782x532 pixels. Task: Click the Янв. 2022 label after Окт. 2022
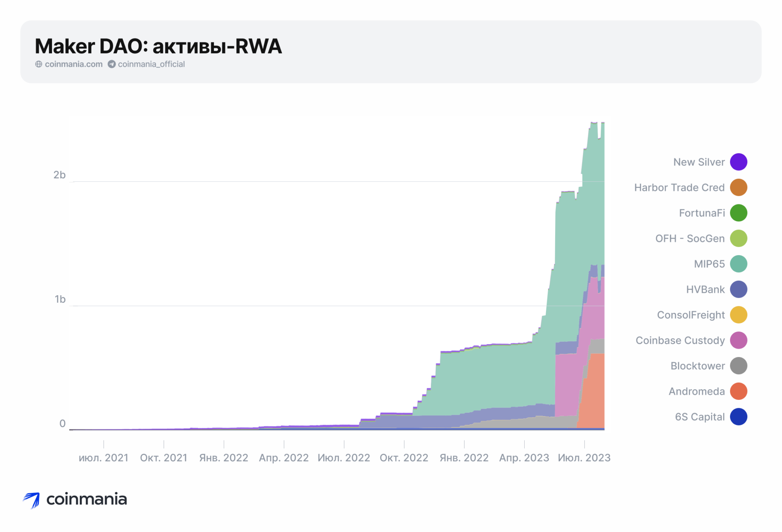(x=464, y=458)
